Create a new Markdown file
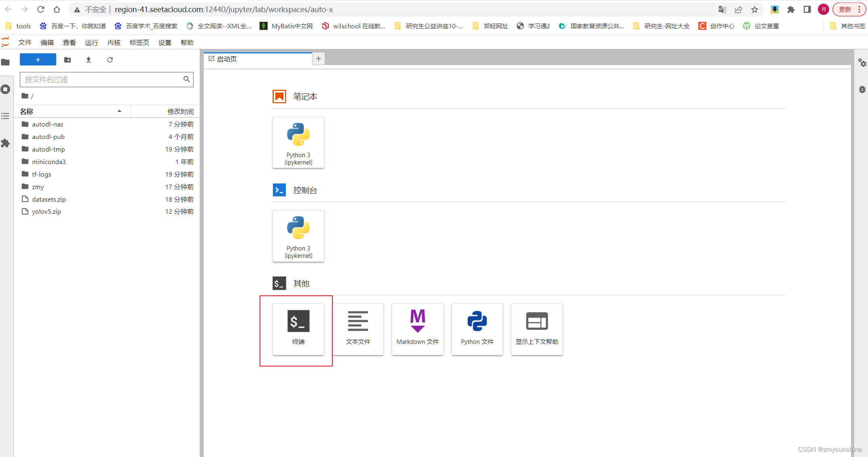 point(417,329)
